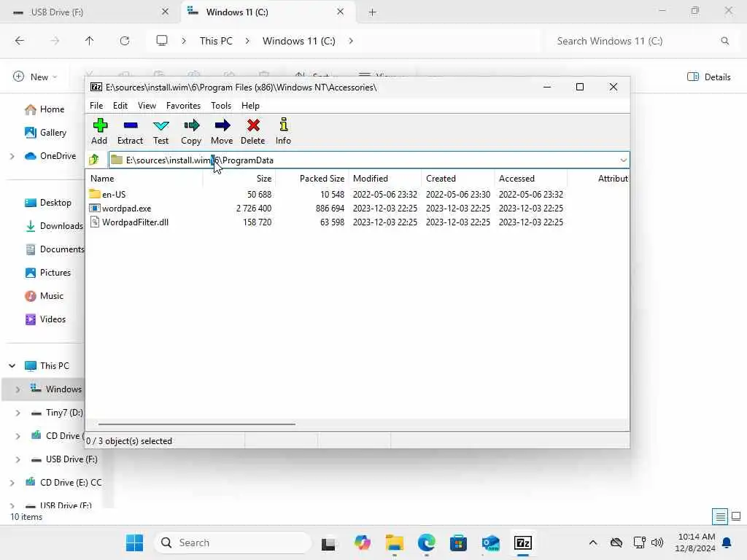This screenshot has width=747, height=560.
Task: Click the 7-Zip horizontal scrollbar
Action: click(197, 424)
